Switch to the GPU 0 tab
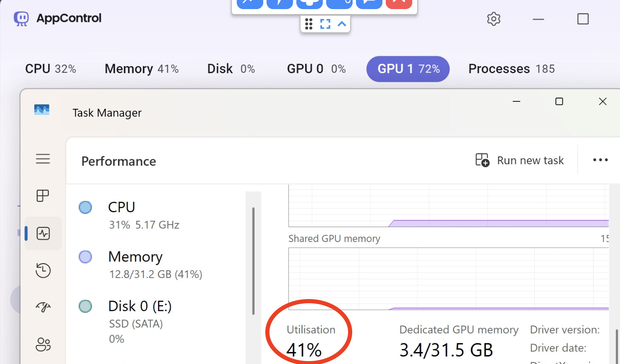This screenshot has height=364, width=620. [316, 69]
